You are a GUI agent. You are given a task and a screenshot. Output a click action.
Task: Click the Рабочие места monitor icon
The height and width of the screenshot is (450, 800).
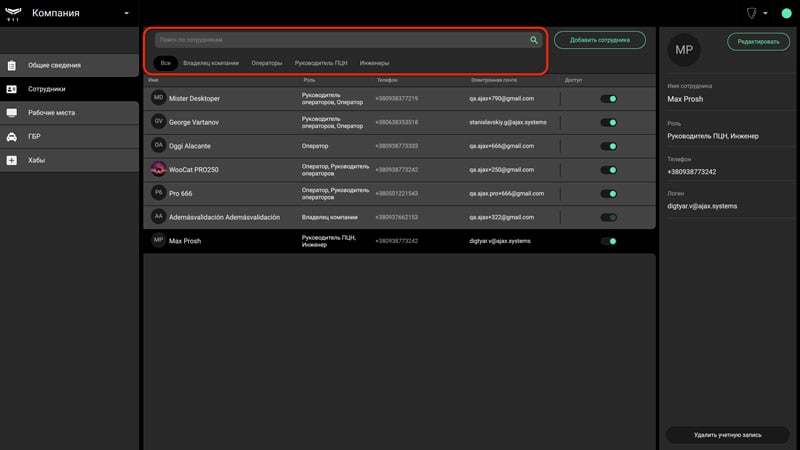(x=12, y=113)
